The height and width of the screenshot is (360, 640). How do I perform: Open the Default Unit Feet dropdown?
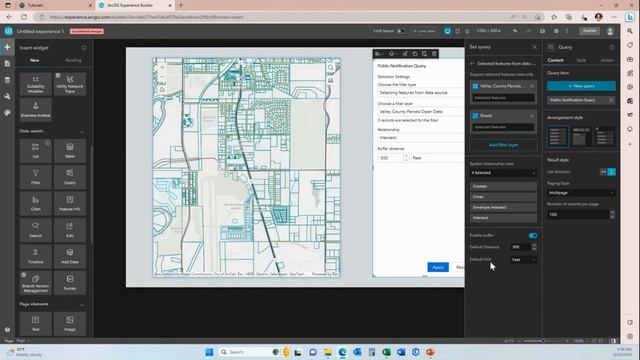coord(523,260)
